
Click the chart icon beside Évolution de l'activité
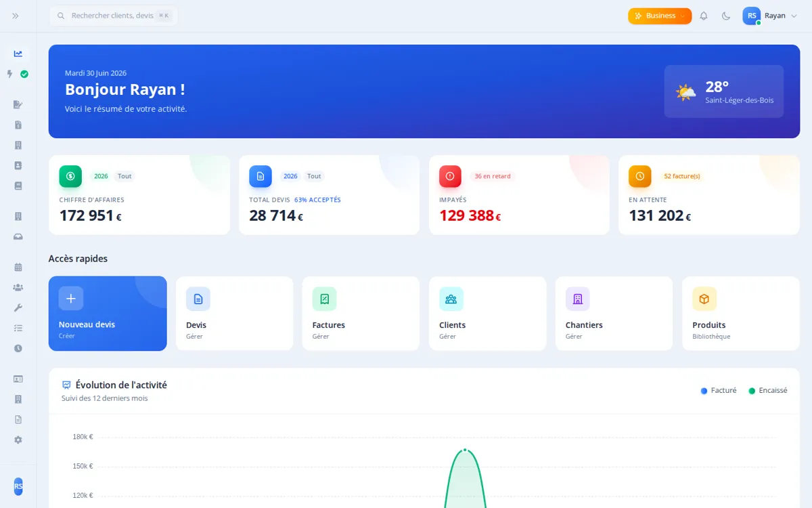(66, 385)
